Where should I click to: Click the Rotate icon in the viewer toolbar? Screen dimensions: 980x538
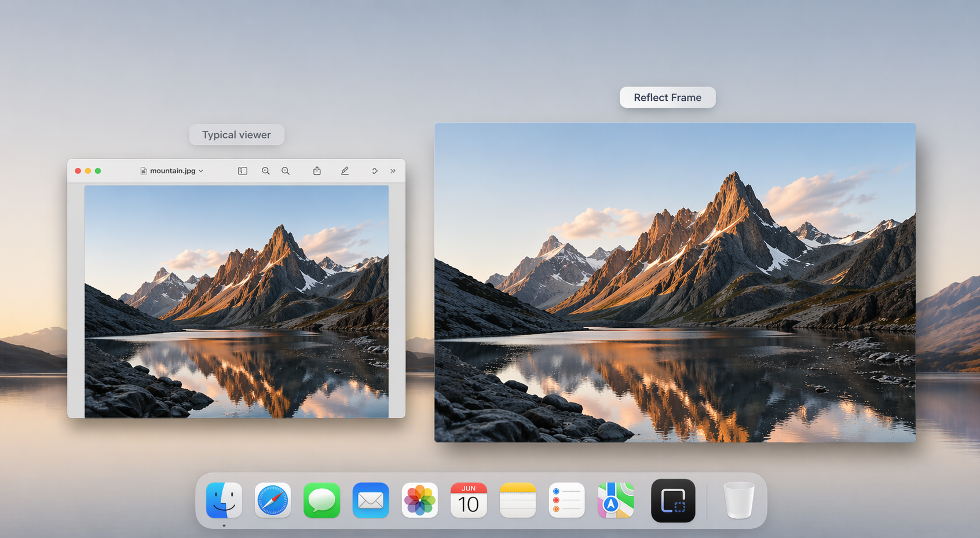(x=375, y=171)
